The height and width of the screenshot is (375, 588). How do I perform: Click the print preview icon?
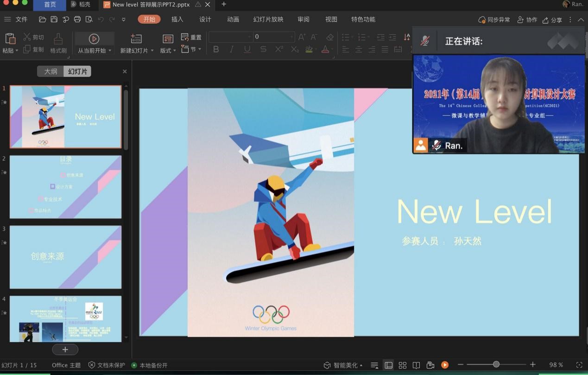click(x=89, y=19)
